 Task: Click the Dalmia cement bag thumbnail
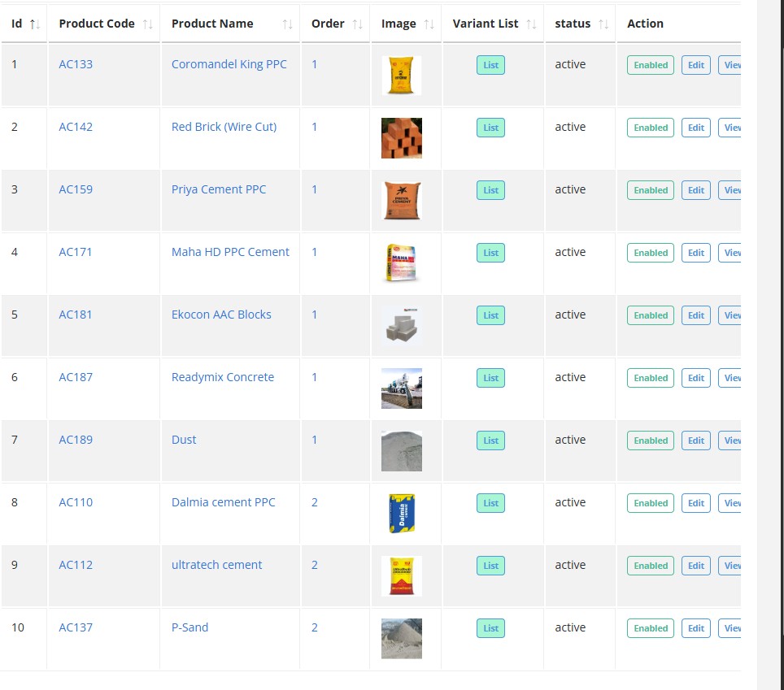[401, 514]
